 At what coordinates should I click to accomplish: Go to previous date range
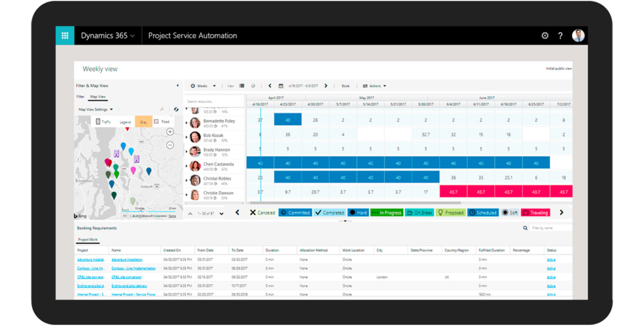click(x=270, y=86)
